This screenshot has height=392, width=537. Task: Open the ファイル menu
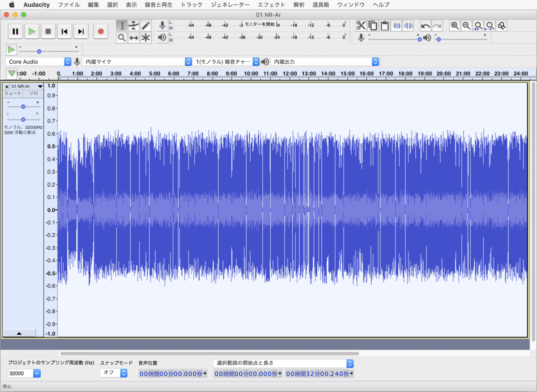pyautogui.click(x=69, y=5)
